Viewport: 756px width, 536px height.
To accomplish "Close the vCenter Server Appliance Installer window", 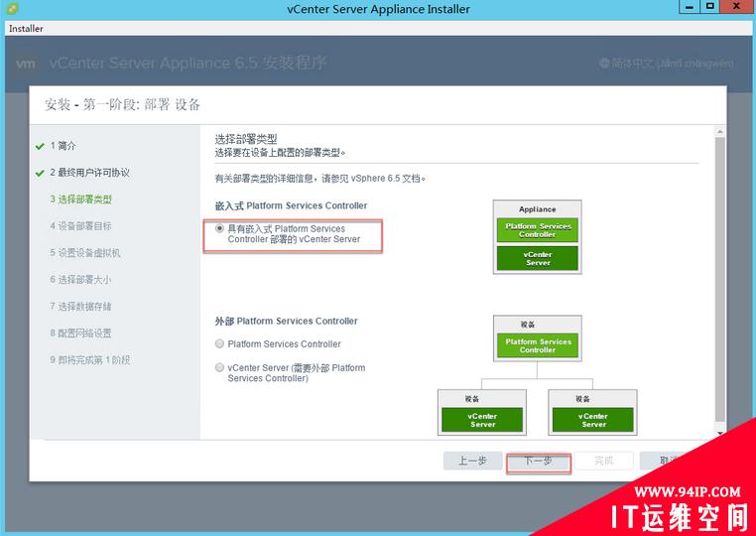I will tap(737, 7).
